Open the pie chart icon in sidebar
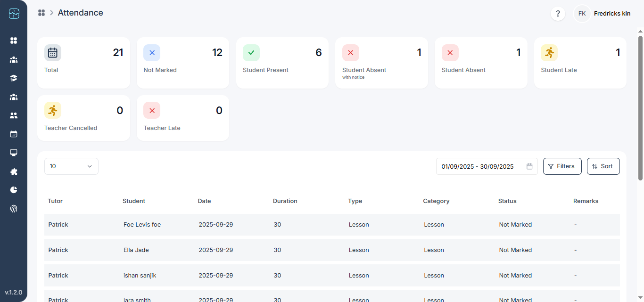The height and width of the screenshot is (302, 644). click(x=14, y=190)
